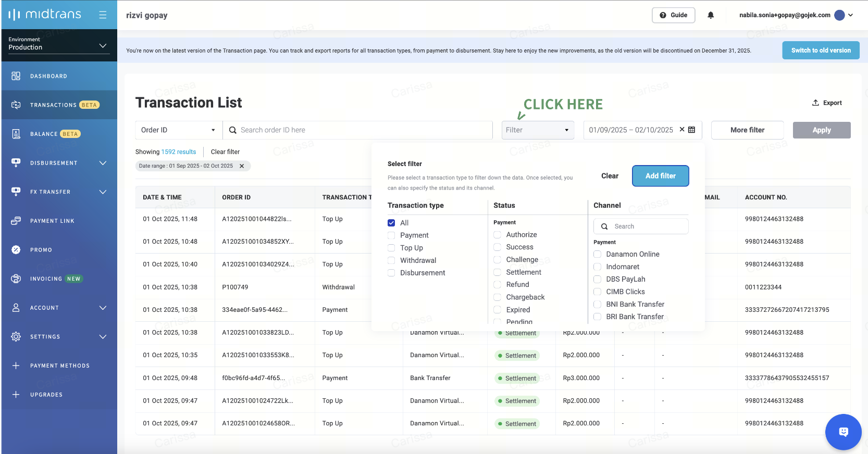Check the BNI Bank Transfer channel
The height and width of the screenshot is (454, 868).
pyautogui.click(x=598, y=304)
